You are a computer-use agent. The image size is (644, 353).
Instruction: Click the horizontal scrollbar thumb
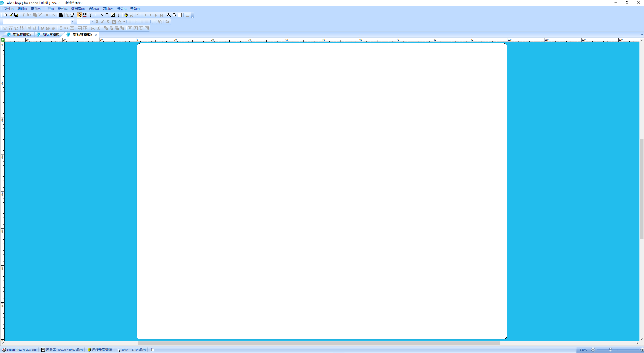319,343
